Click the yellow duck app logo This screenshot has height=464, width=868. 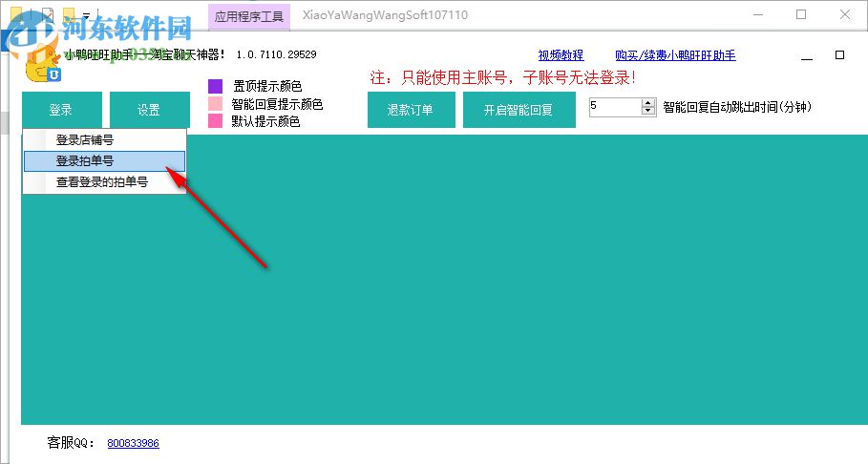point(43,64)
